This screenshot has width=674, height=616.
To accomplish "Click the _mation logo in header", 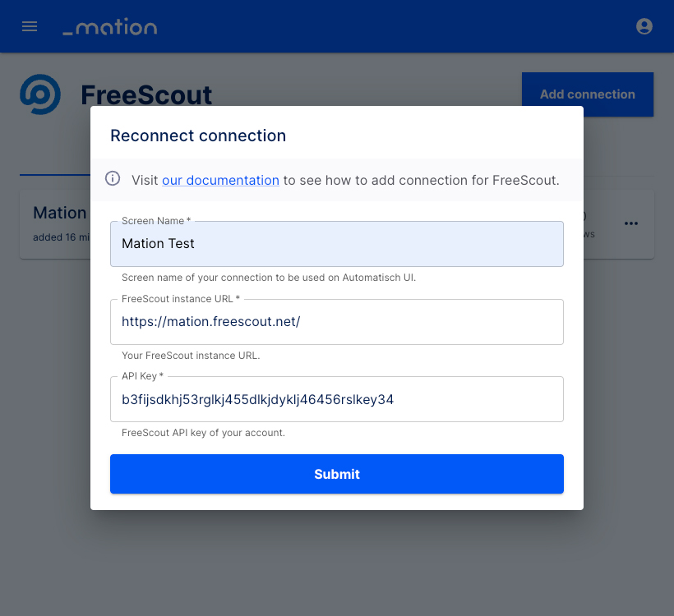I will (x=110, y=26).
